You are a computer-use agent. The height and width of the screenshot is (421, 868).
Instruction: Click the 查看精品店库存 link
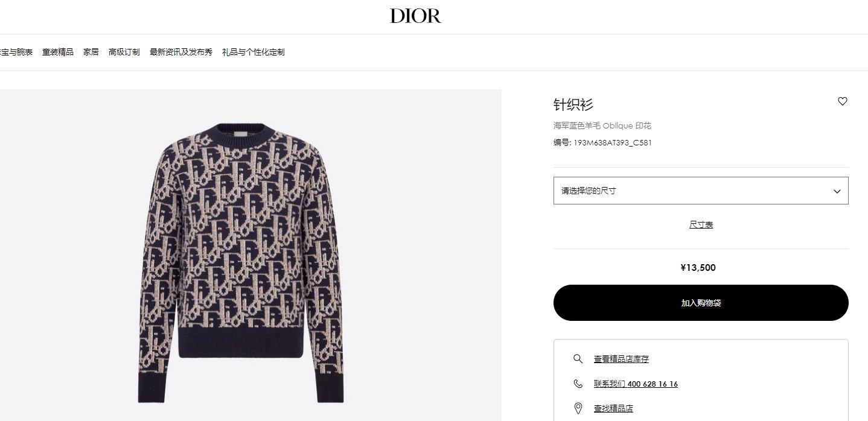(x=621, y=359)
